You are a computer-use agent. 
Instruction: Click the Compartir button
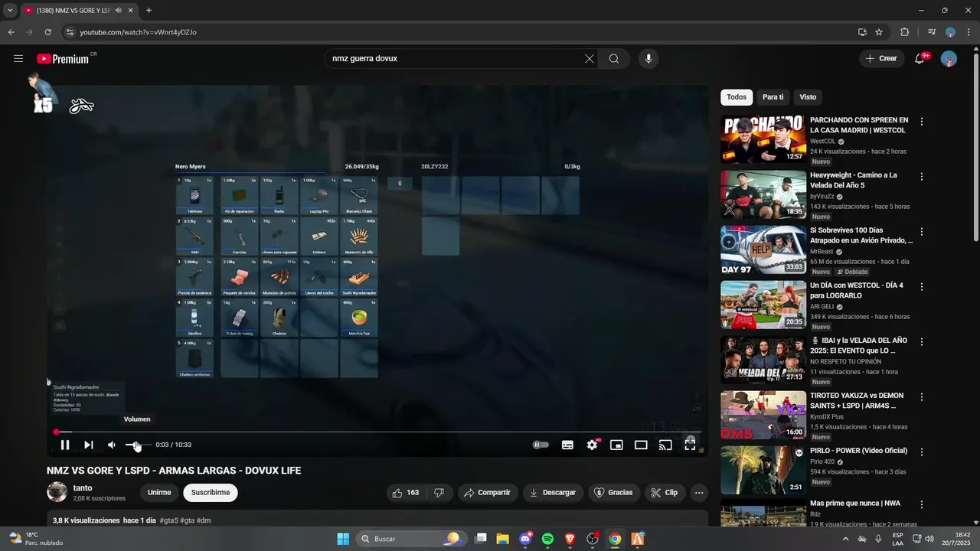coord(488,493)
